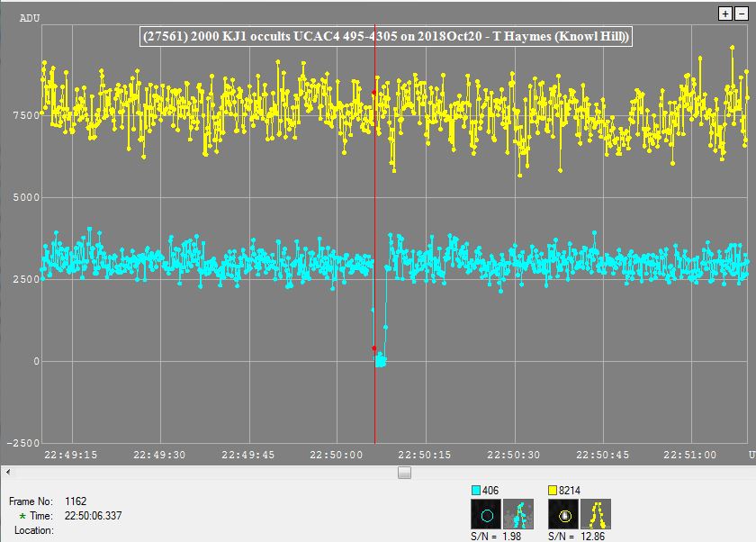This screenshot has height=542, width=756.
Task: Click the yellow color swatch beside 8214
Action: click(554, 490)
